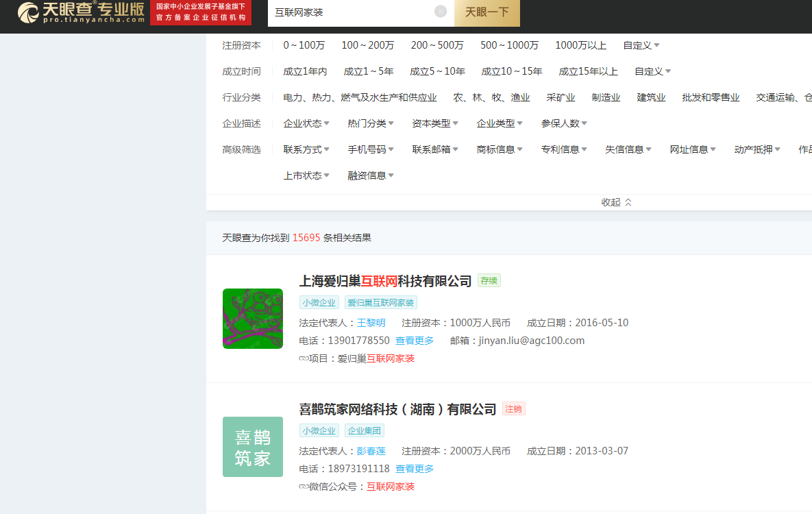This screenshot has height=514, width=812.
Task: Choose 1000万以上 registered capital option
Action: tap(580, 45)
